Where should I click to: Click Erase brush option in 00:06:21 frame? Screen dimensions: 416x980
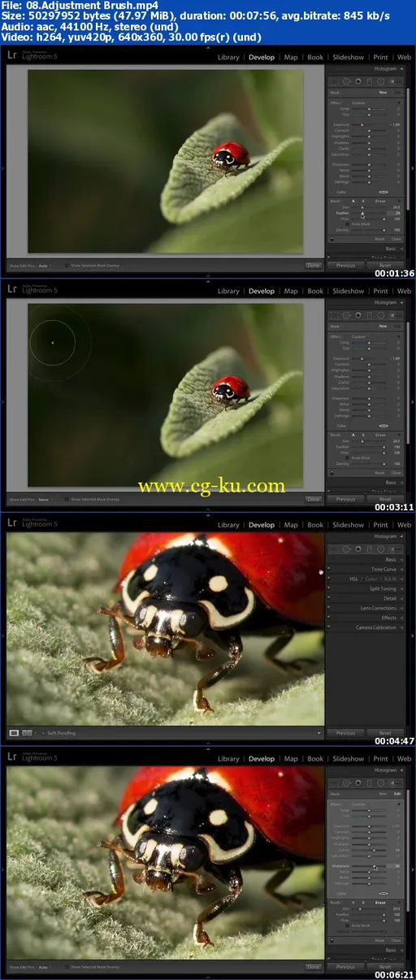380,903
